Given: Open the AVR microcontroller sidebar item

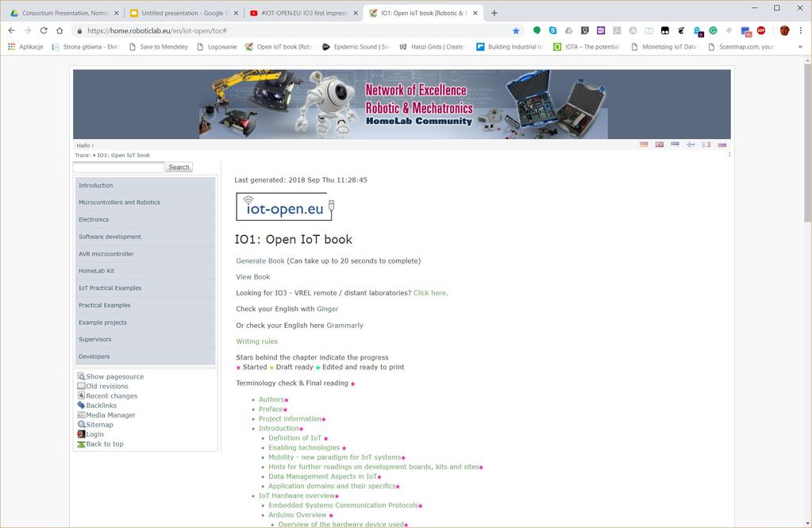Looking at the screenshot, I should [145, 254].
